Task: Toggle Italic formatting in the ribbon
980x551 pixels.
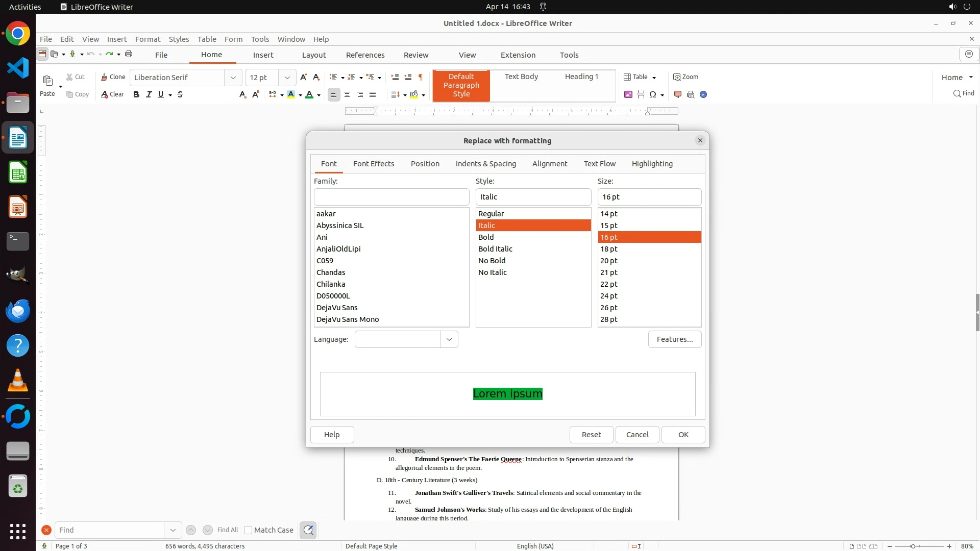Action: click(x=149, y=94)
